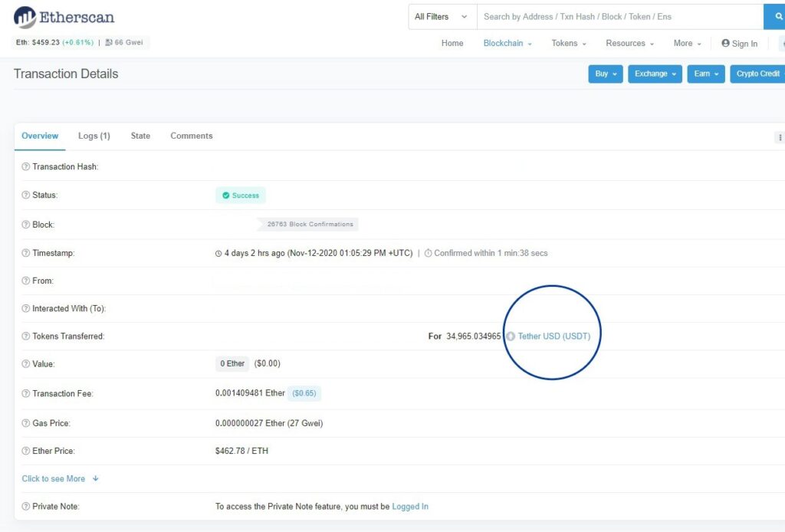The width and height of the screenshot is (785, 532).
Task: Go to the Home page
Action: (x=452, y=44)
